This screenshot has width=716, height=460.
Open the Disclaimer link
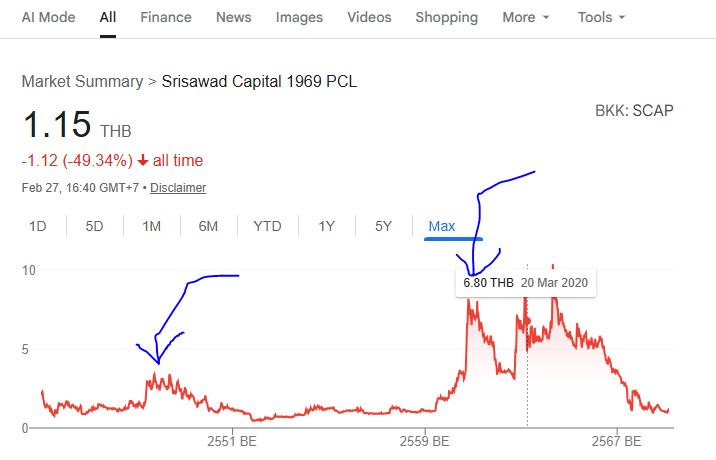coord(178,188)
